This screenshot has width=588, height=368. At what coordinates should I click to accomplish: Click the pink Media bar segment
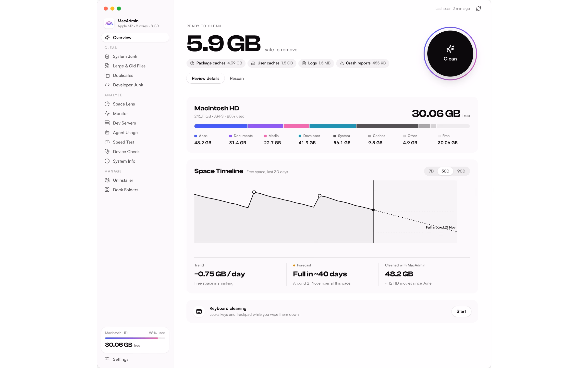point(296,126)
